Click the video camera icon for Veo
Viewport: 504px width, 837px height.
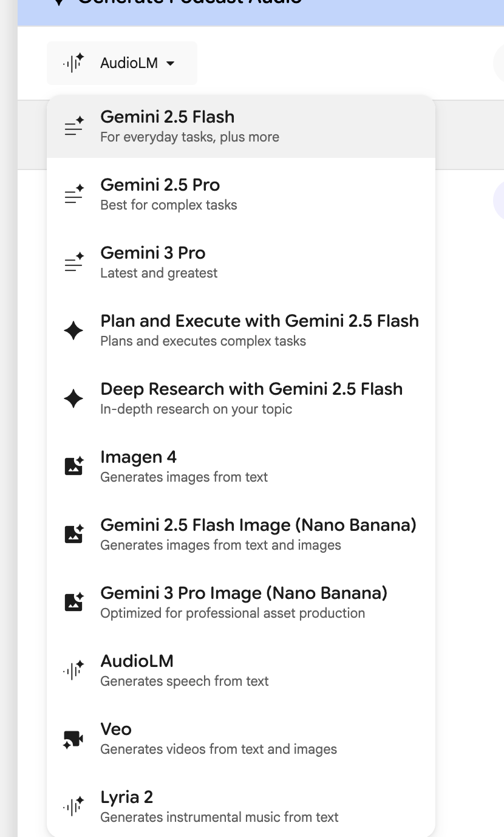point(73,739)
